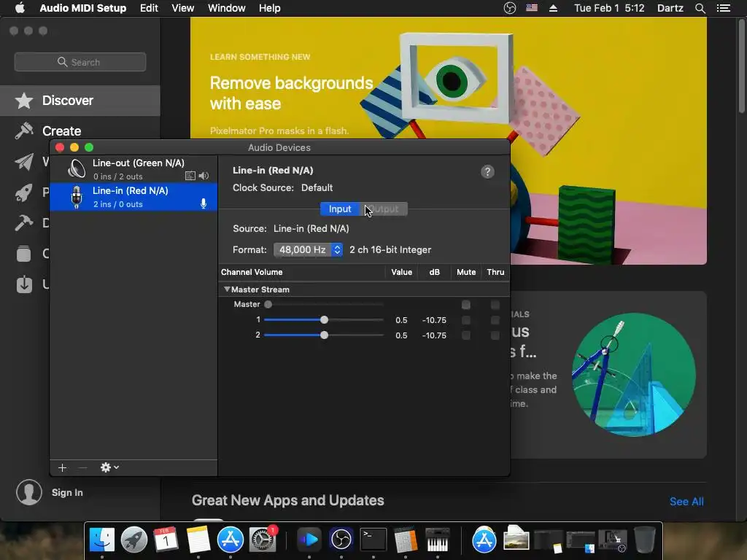The height and width of the screenshot is (560, 747).
Task: Click the OBS icon in the menu bar
Action: click(510, 8)
